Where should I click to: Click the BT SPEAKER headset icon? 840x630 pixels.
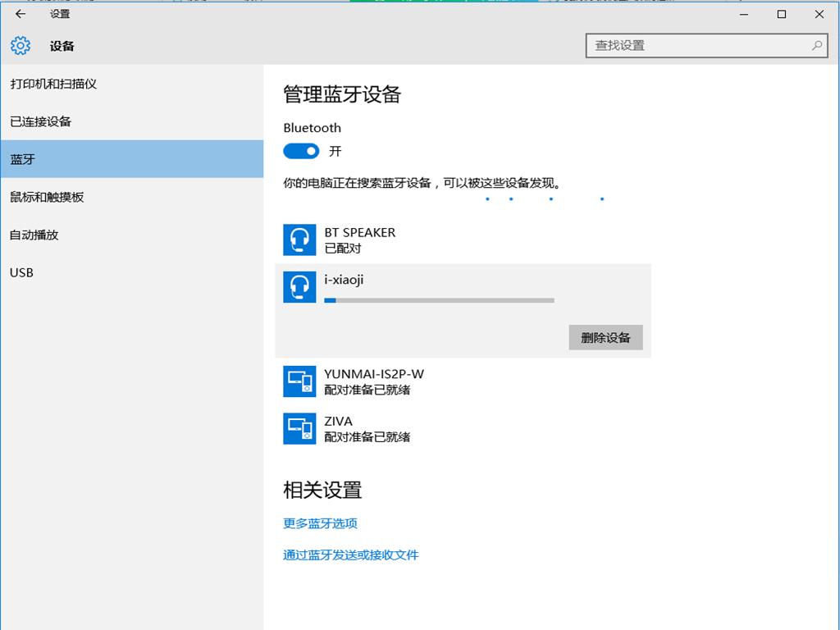point(299,240)
